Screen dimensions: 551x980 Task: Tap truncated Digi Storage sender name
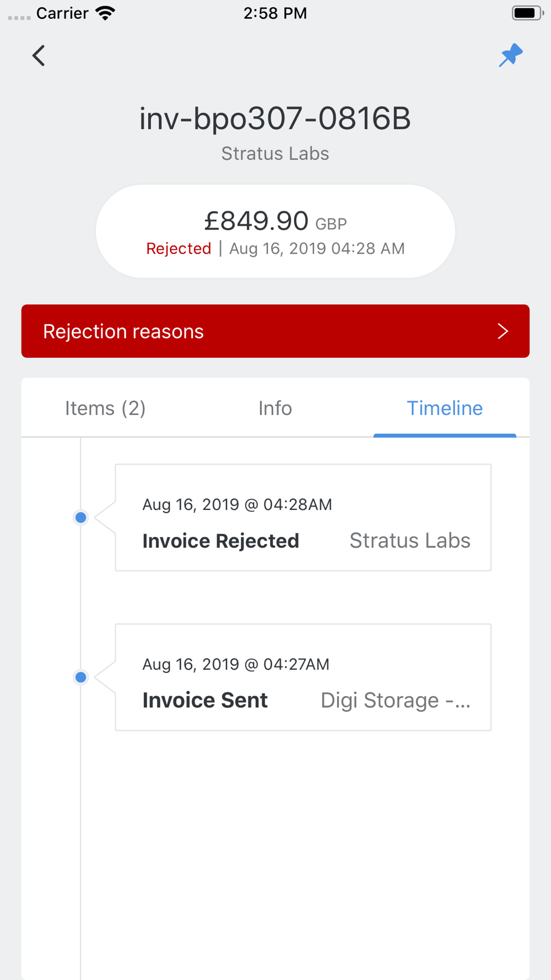(x=396, y=701)
